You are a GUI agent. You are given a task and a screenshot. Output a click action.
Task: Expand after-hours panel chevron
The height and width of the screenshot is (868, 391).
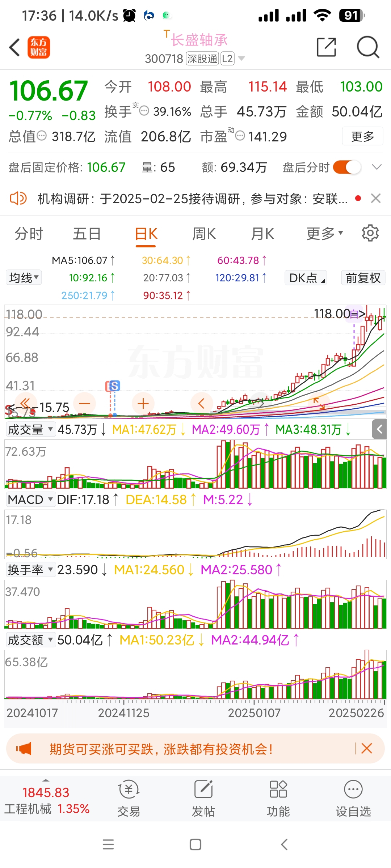[x=377, y=167]
